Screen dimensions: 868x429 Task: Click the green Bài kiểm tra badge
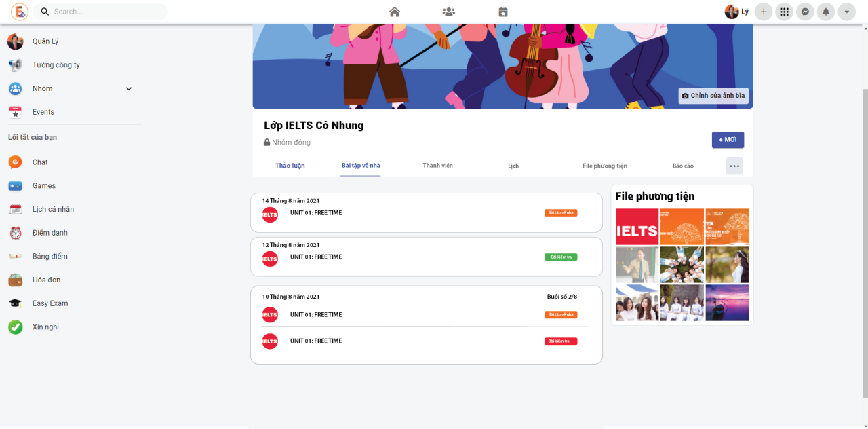[561, 257]
